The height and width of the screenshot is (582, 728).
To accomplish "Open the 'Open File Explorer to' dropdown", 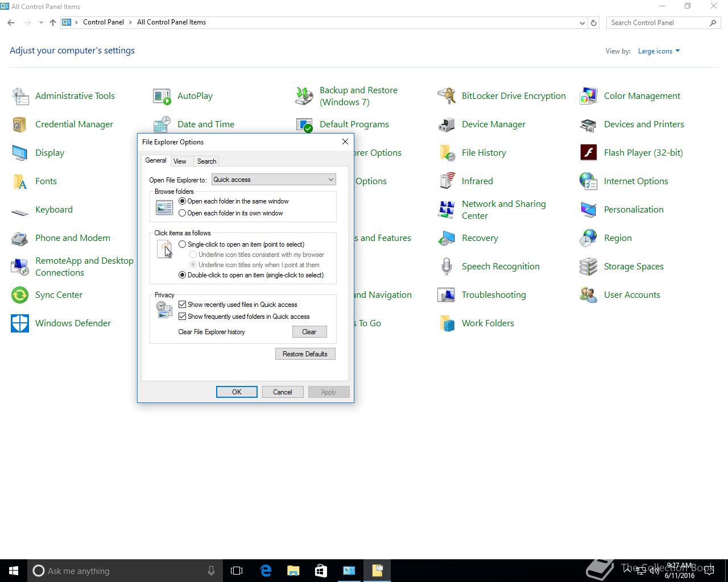I will point(274,180).
